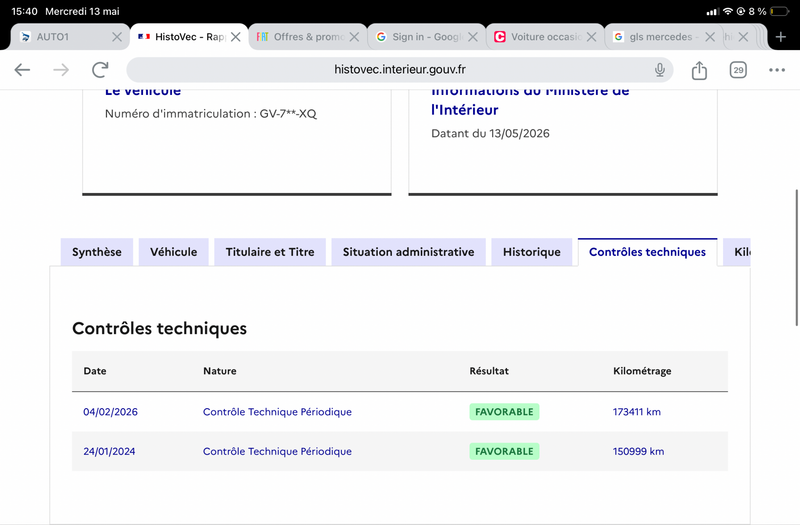Show the 29 open tabs overview

(x=738, y=70)
